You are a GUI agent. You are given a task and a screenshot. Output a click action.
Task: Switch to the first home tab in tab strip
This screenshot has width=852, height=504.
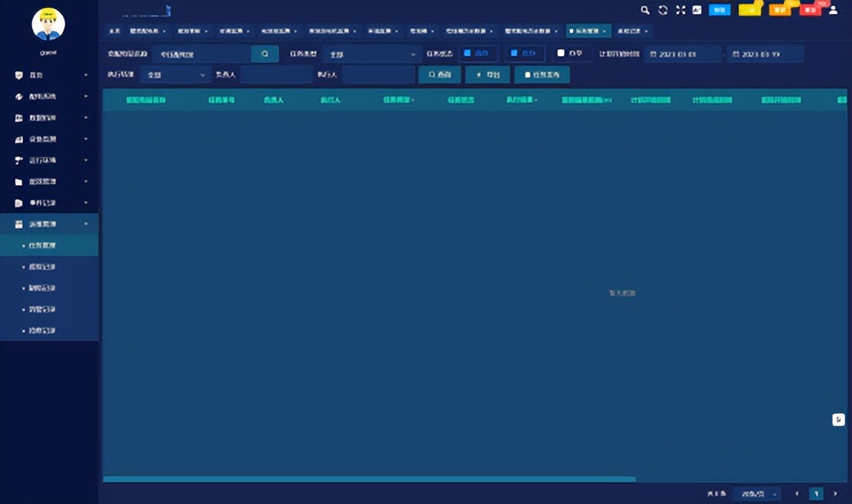(114, 31)
